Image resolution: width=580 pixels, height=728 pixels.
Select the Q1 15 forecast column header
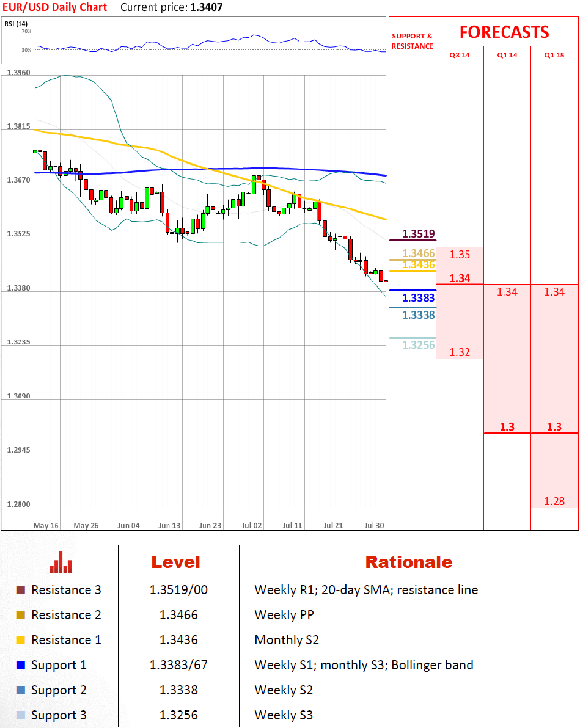(x=554, y=55)
